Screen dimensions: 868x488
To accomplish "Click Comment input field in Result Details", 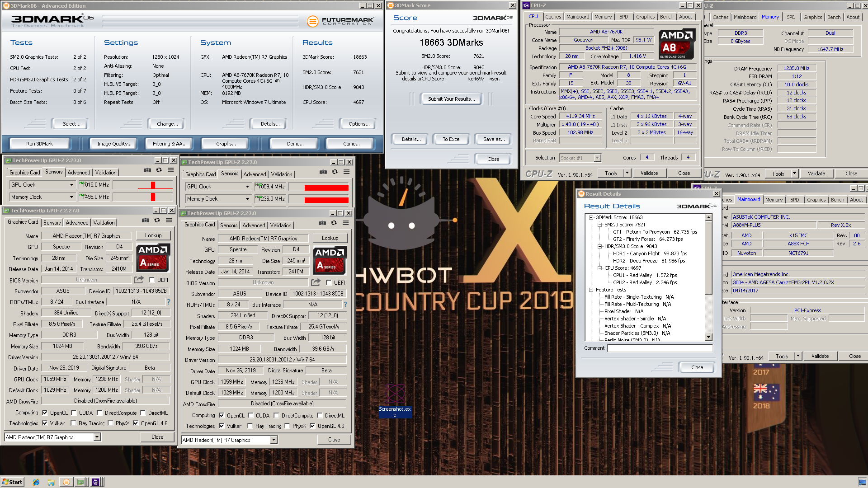I will [660, 348].
